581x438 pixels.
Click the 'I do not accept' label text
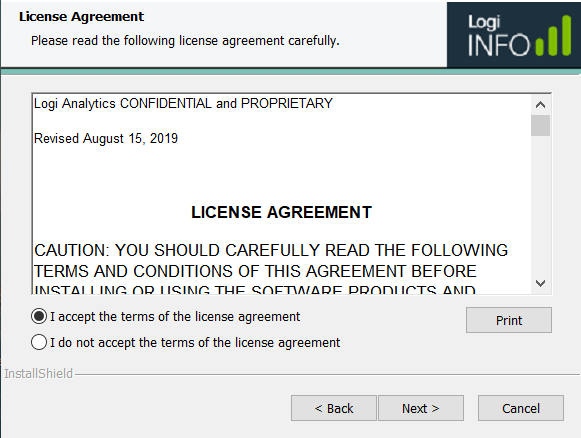(195, 343)
